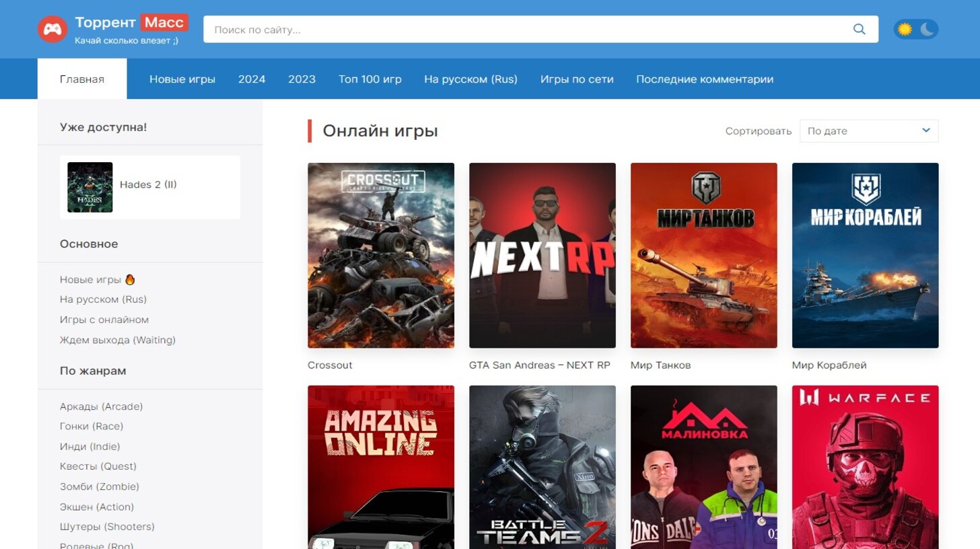The width and height of the screenshot is (980, 549).
Task: Click the Мир Танков game cover
Action: (x=704, y=255)
